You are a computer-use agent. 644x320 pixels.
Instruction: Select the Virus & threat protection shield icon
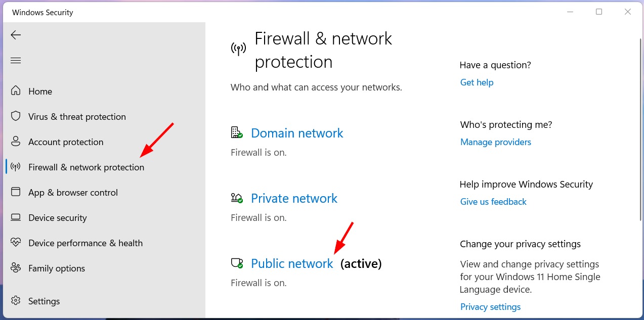point(16,116)
